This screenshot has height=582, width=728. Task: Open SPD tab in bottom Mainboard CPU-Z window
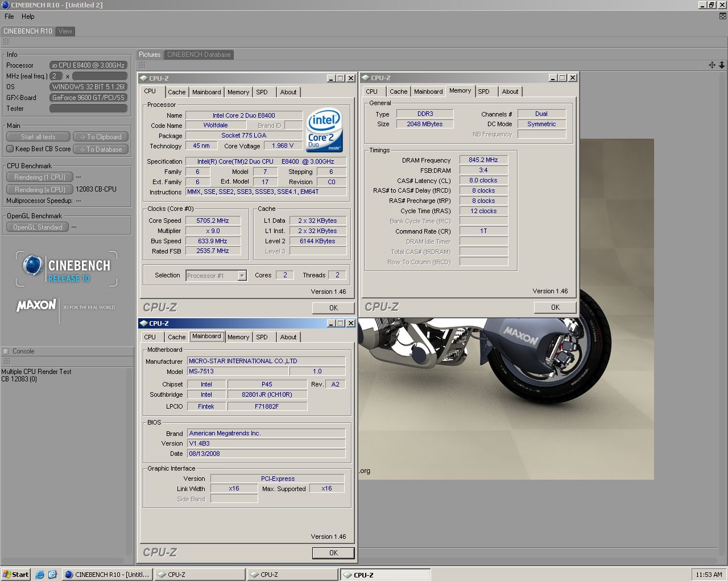tap(262, 337)
